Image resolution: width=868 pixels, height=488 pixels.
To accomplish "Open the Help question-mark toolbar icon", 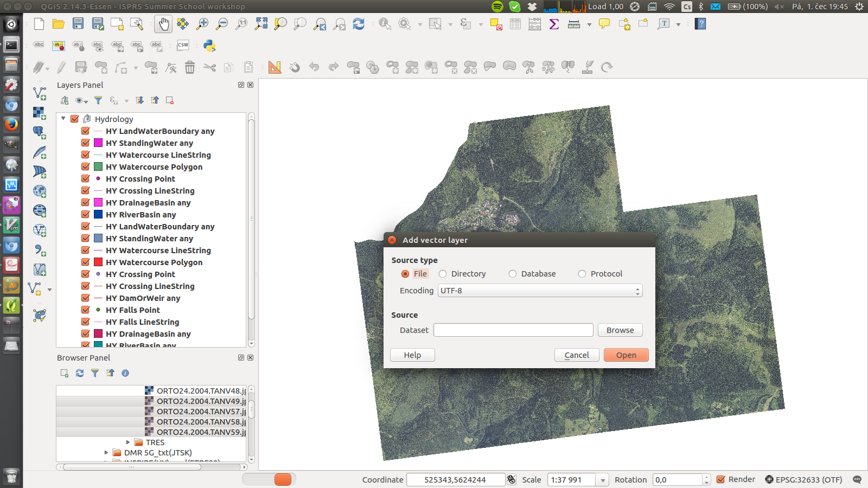I will (x=700, y=24).
